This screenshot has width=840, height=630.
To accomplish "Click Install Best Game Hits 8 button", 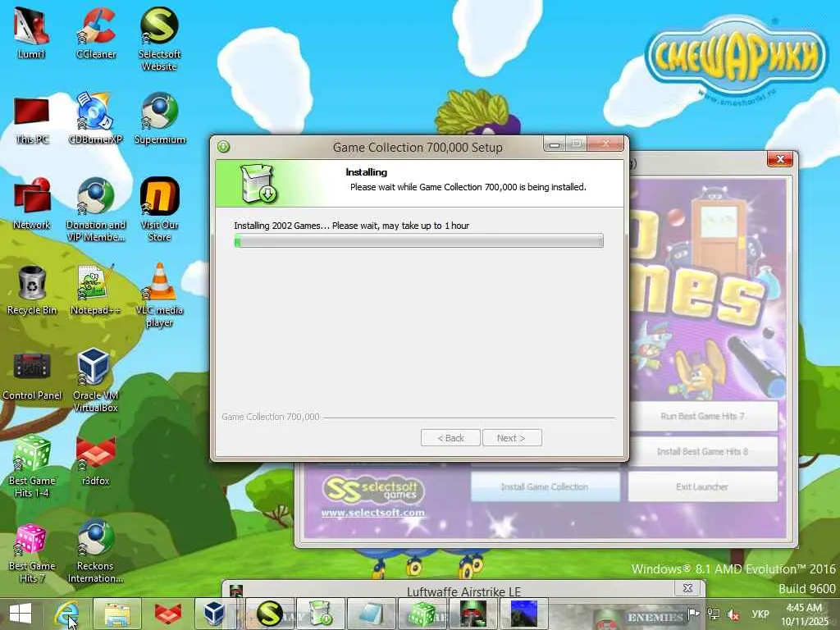I will (702, 452).
